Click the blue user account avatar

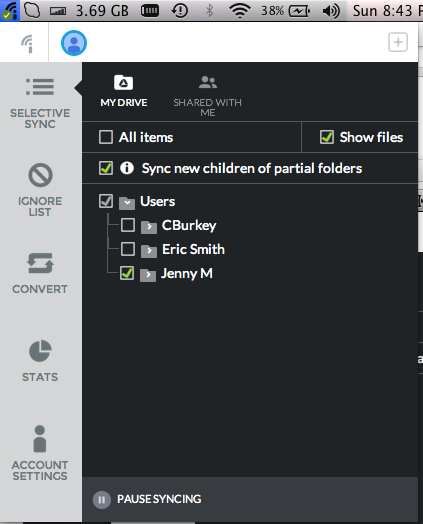(x=74, y=43)
